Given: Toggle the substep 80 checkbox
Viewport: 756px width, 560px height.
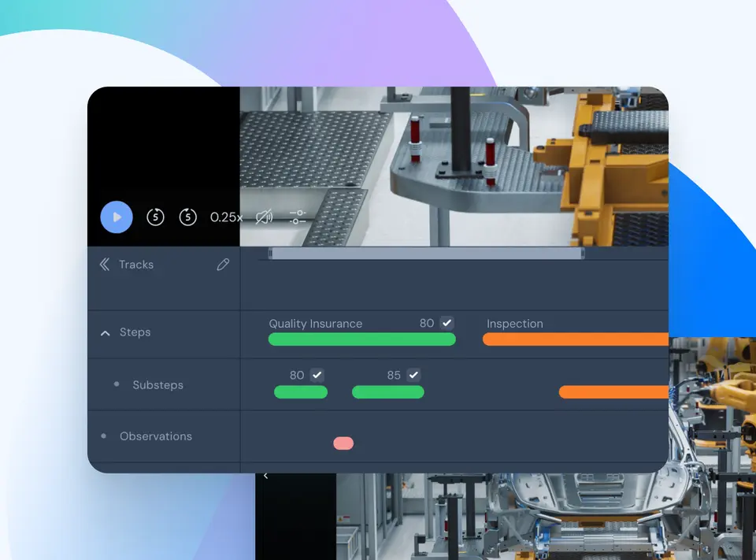Looking at the screenshot, I should (317, 375).
